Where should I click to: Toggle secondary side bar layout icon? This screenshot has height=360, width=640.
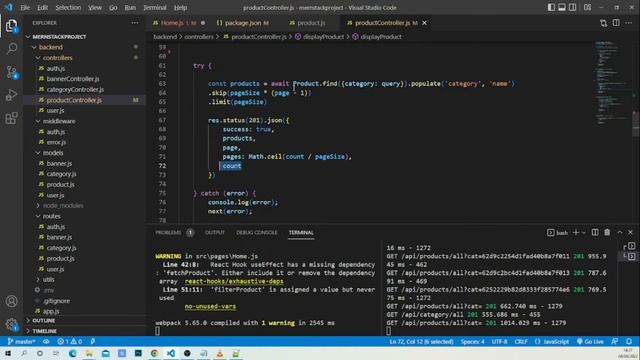[x=573, y=7]
